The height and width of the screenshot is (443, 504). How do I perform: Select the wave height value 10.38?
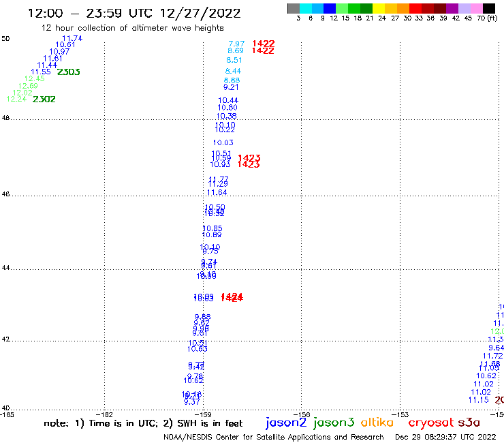point(227,116)
